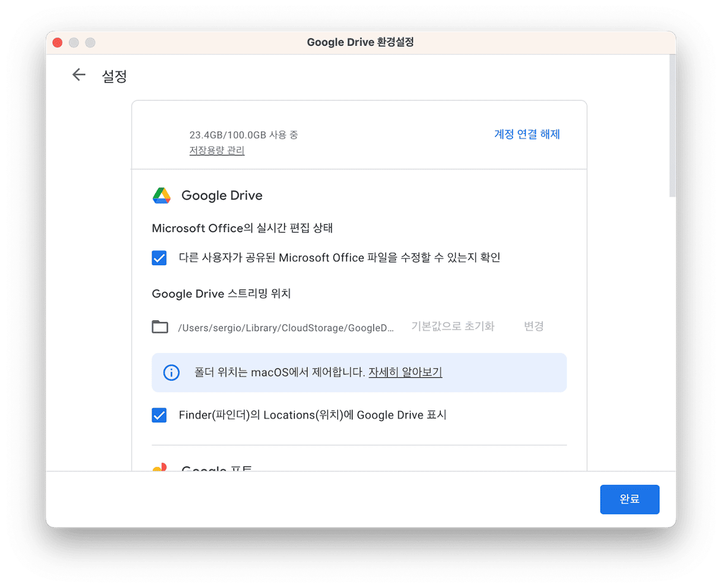This screenshot has width=722, height=588.
Task: Click the 완료 button
Action: click(629, 500)
